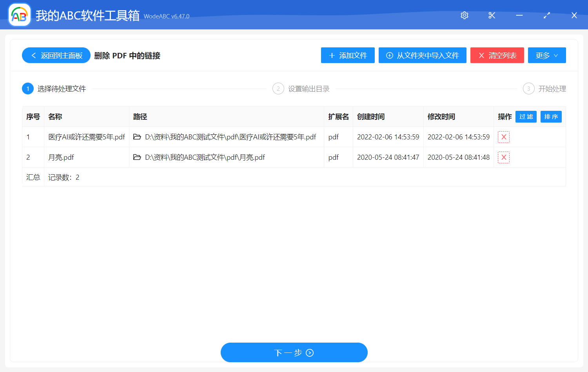Click 返回到主面板 to go back

click(x=56, y=55)
